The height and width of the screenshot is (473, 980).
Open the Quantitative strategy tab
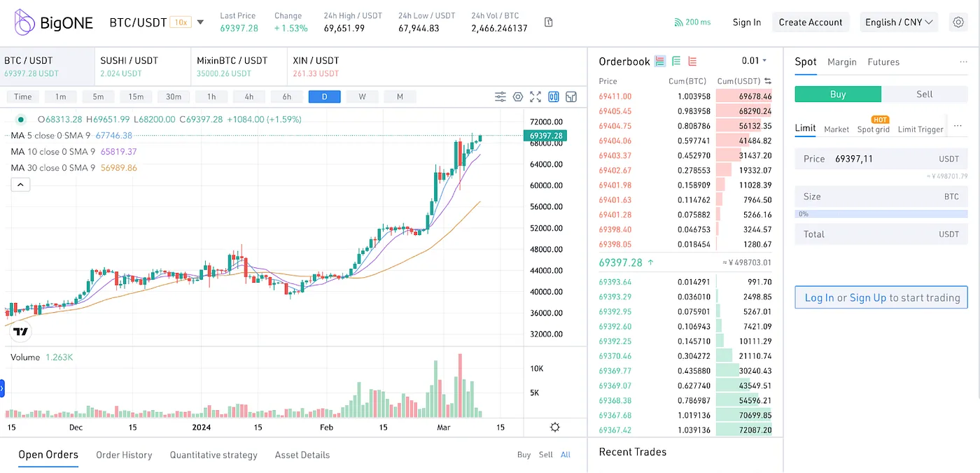tap(213, 455)
